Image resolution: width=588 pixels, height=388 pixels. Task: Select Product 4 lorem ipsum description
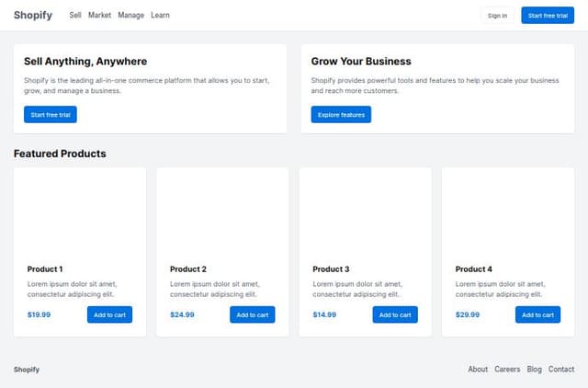click(x=500, y=289)
